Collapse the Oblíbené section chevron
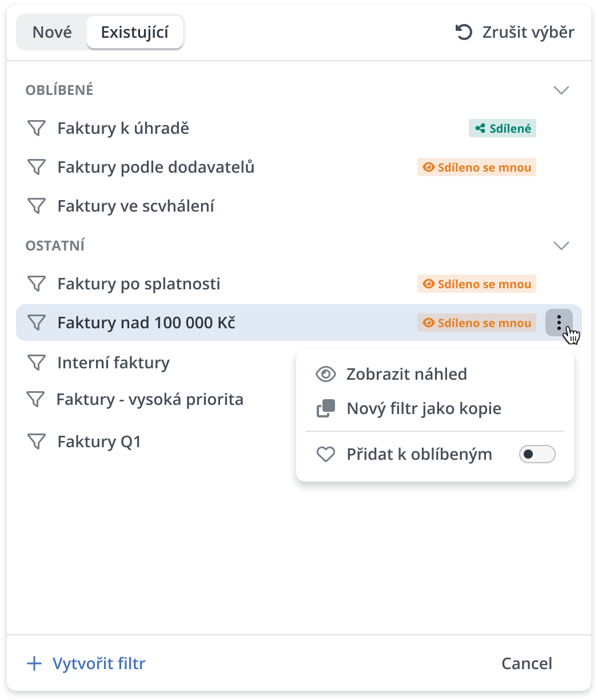 561,90
